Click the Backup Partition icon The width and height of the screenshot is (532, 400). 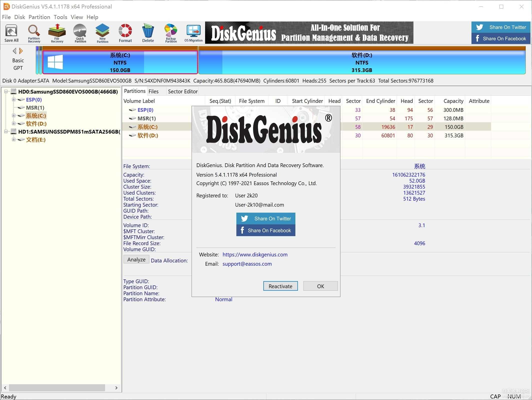point(171,33)
